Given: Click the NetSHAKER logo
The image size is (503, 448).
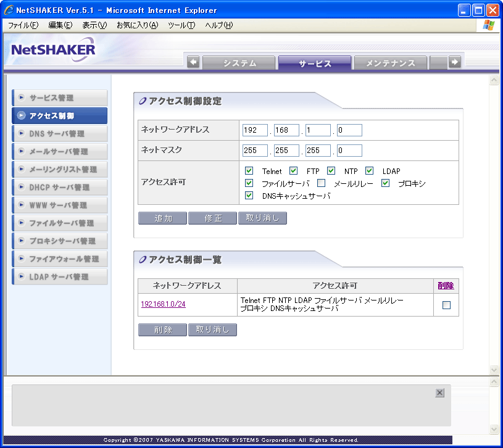Looking at the screenshot, I should pos(53,50).
